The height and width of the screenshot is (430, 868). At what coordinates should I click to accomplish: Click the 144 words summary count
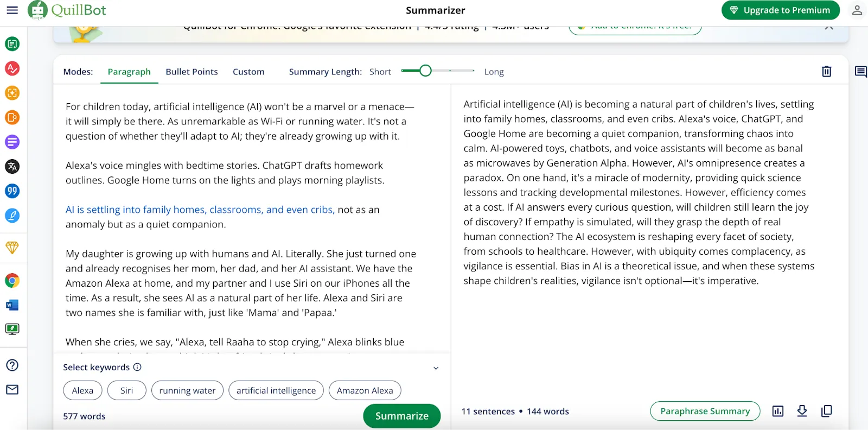(x=547, y=412)
